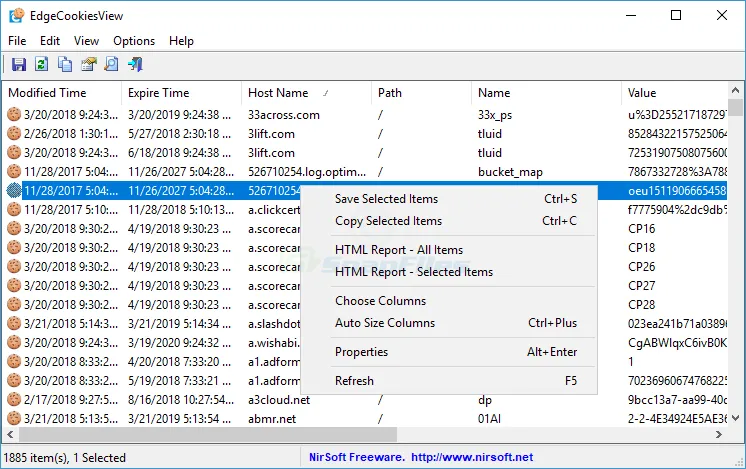Click cookie icon of 33across.com row
Screen dimensions: 746x469
tap(14, 114)
